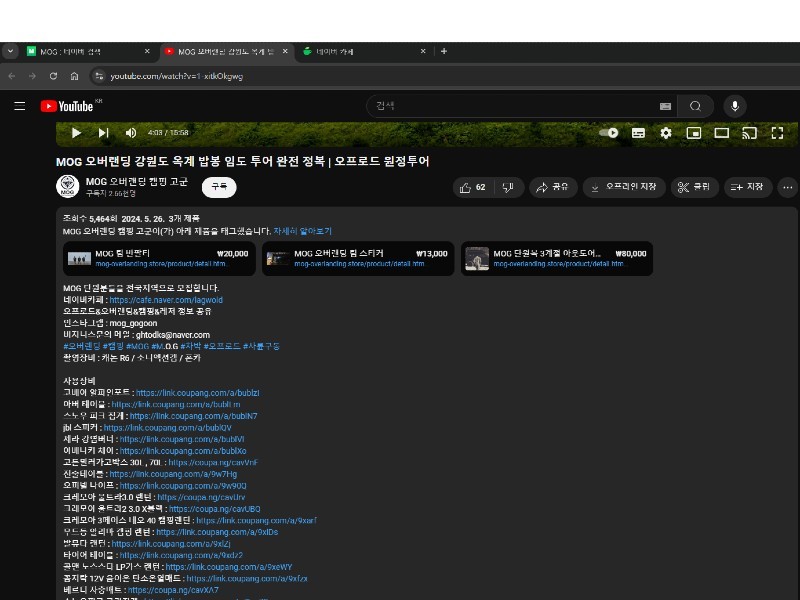Open the cafe.naver.com/lagwoid link
The height and width of the screenshot is (600, 800).
pyautogui.click(x=166, y=300)
